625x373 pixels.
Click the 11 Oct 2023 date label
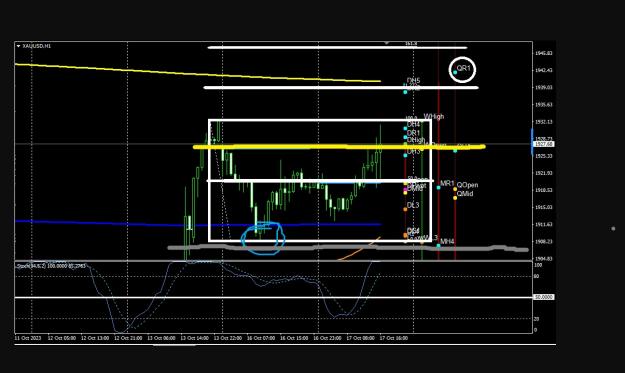(28, 338)
